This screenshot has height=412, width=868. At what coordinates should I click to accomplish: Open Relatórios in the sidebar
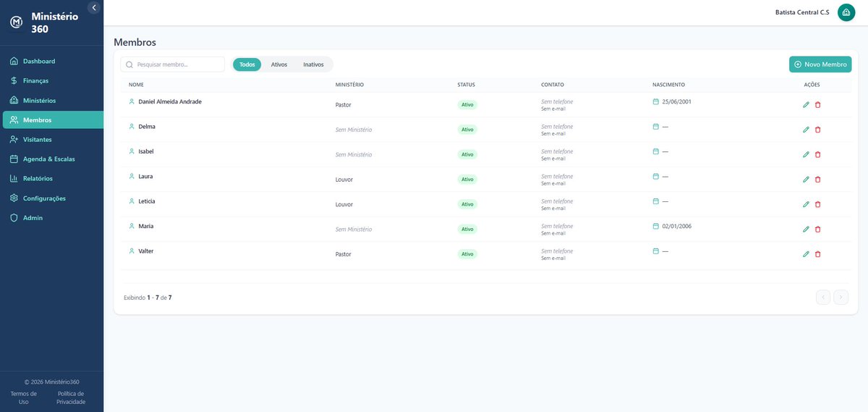[52, 178]
